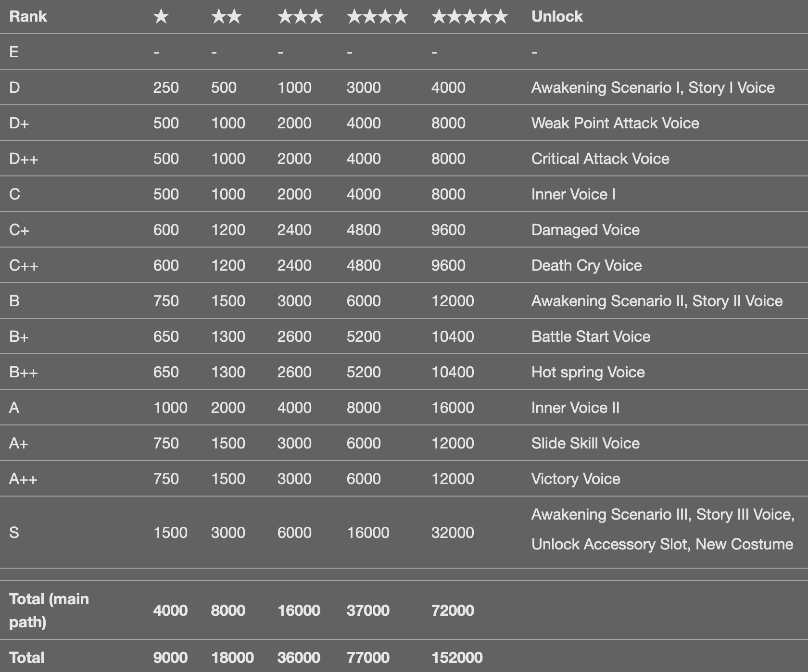This screenshot has height=672, width=808.
Task: Select the 32000 value in the S row
Action: pos(452,533)
